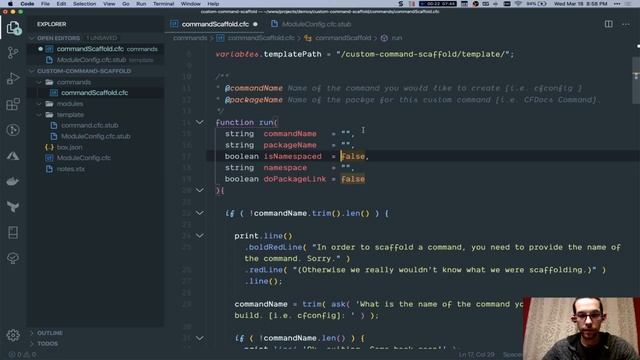This screenshot has width=640, height=360.
Task: Open the Selection menu
Action: tap(84, 4)
